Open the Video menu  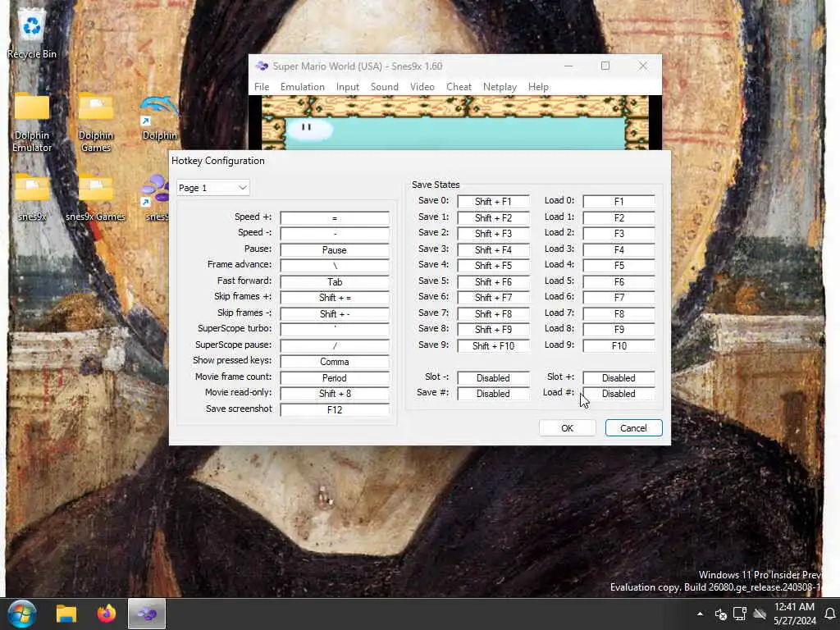pyautogui.click(x=422, y=87)
